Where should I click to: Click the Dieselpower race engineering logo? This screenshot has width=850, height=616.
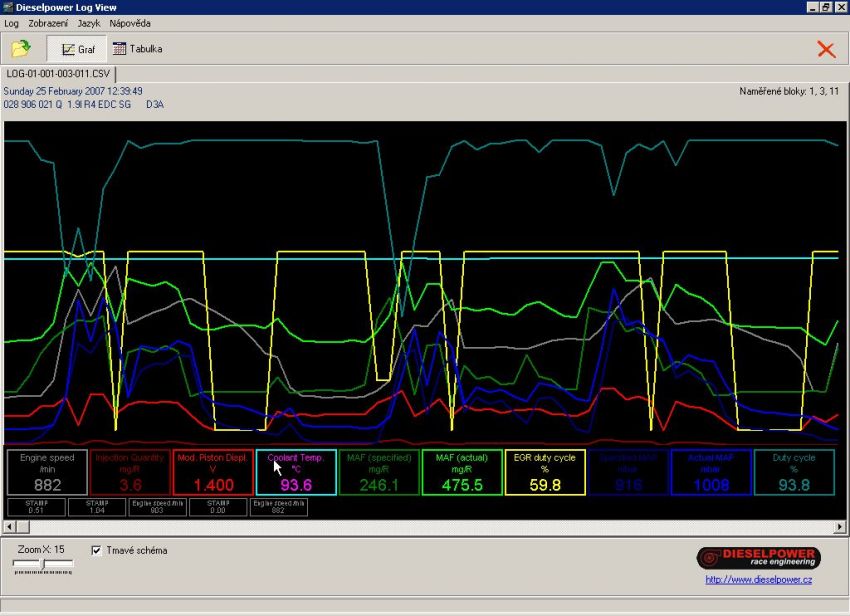pyautogui.click(x=758, y=558)
